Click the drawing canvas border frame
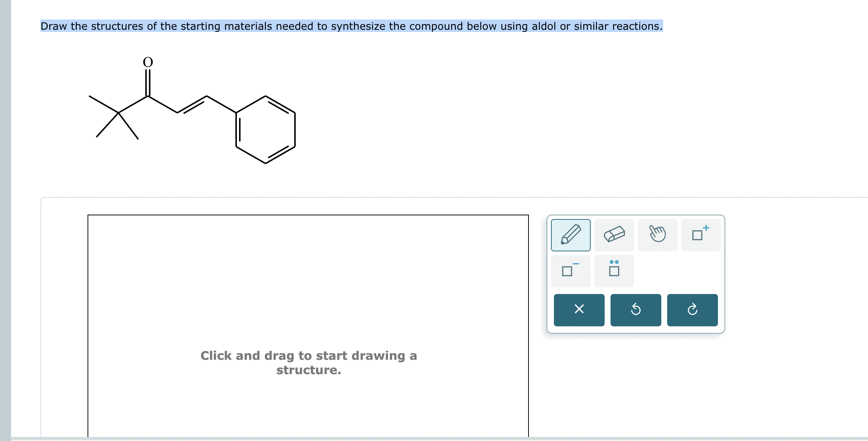The image size is (868, 441). click(x=308, y=215)
